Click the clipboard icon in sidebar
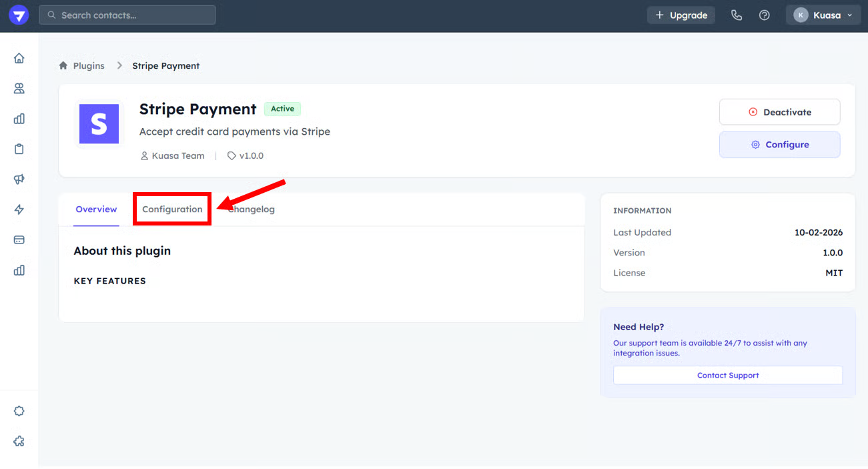The width and height of the screenshot is (868, 469). 19,149
